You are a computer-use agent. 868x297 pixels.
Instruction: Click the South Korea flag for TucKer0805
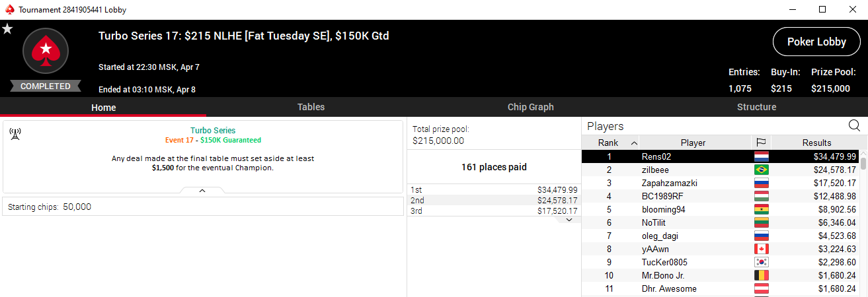(761, 262)
